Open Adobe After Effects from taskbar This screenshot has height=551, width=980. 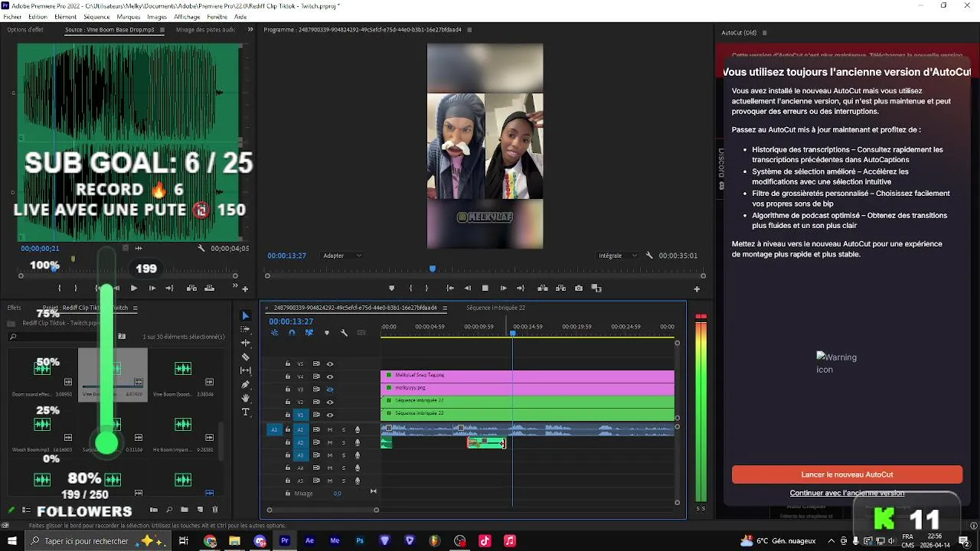[309, 541]
